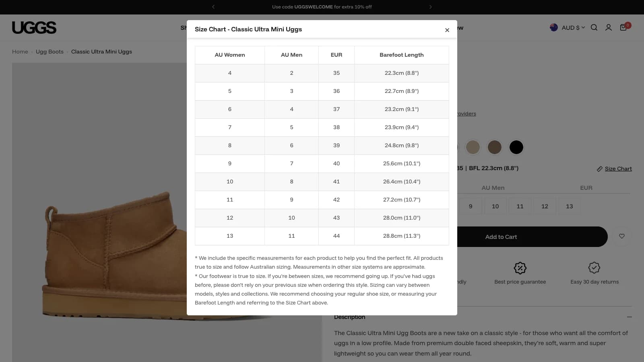Add product to wishlist heart icon
The image size is (644, 362).
[x=622, y=237]
